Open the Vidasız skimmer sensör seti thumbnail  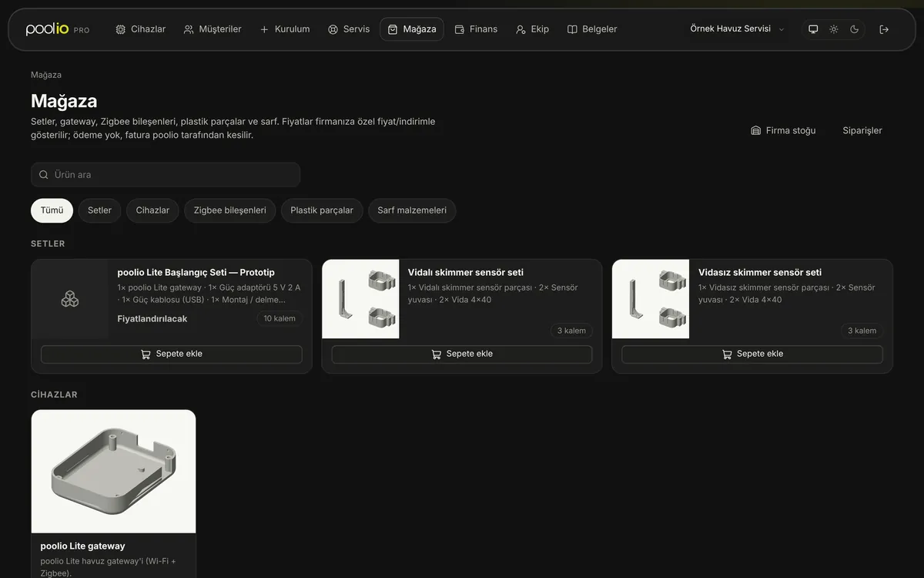click(x=651, y=299)
